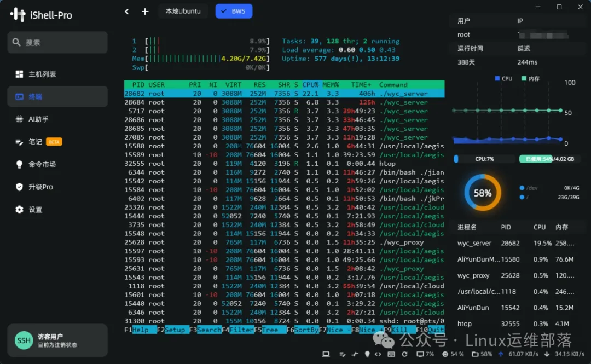Click the 设置 gear icon

coord(19,210)
